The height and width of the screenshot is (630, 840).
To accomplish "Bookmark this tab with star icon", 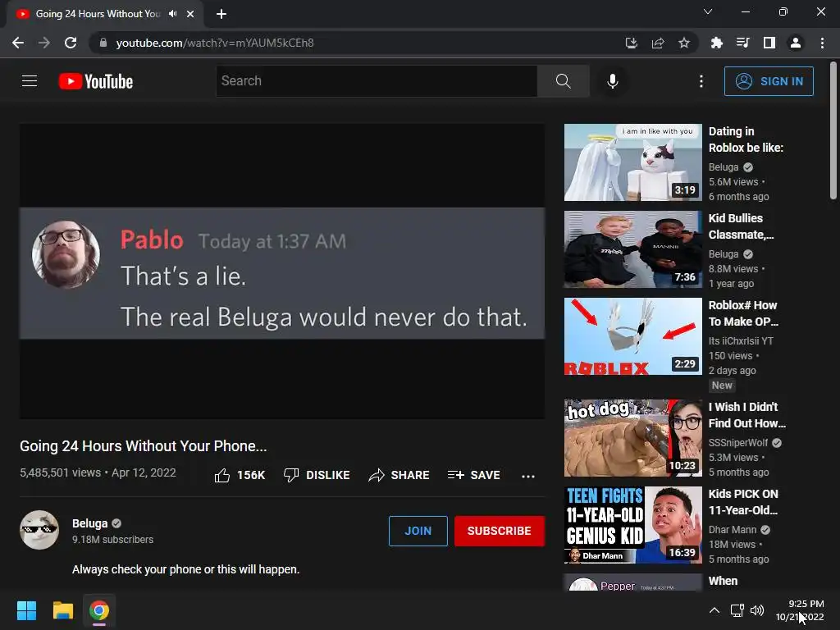I will click(x=684, y=43).
